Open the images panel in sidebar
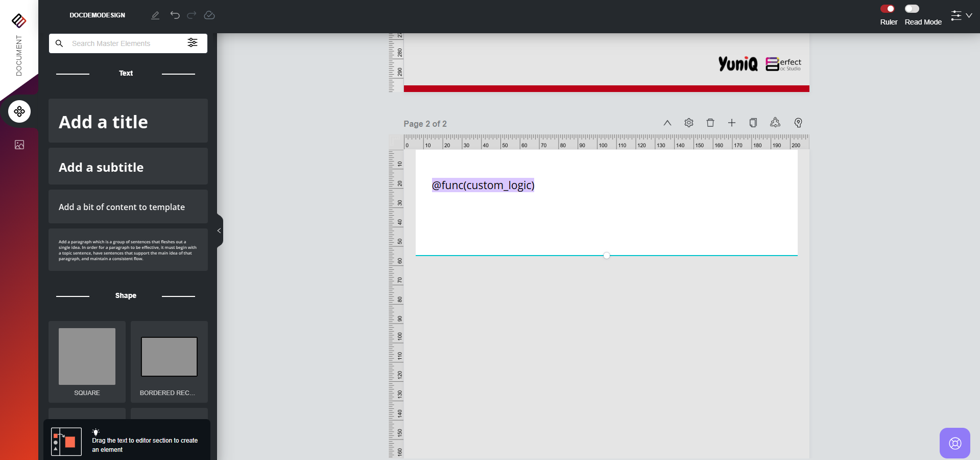The image size is (980, 460). [x=19, y=145]
